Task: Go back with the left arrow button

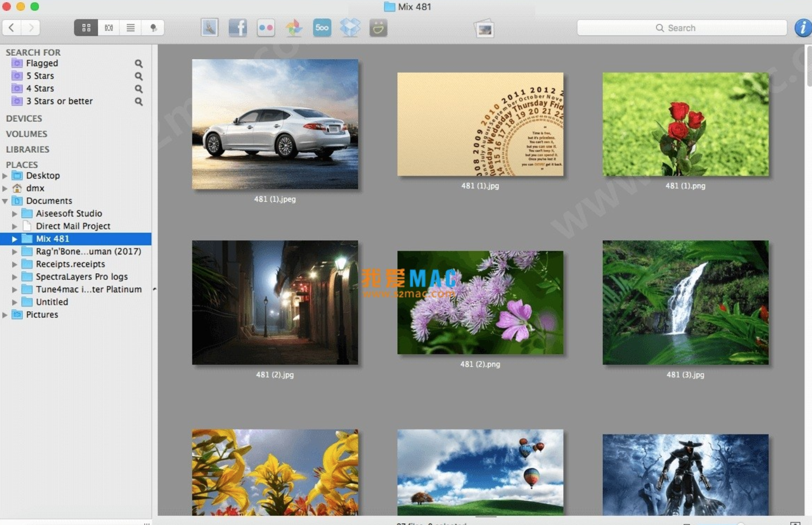Action: tap(11, 28)
